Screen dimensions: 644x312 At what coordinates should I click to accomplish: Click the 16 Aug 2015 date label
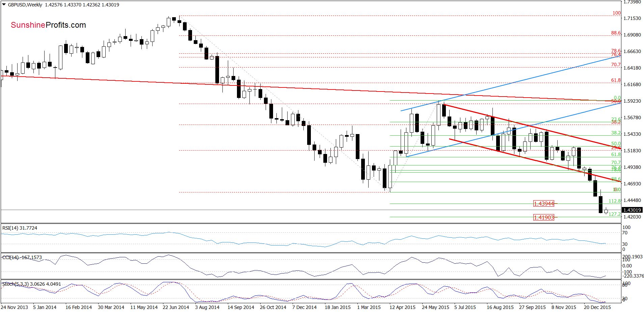click(500, 307)
